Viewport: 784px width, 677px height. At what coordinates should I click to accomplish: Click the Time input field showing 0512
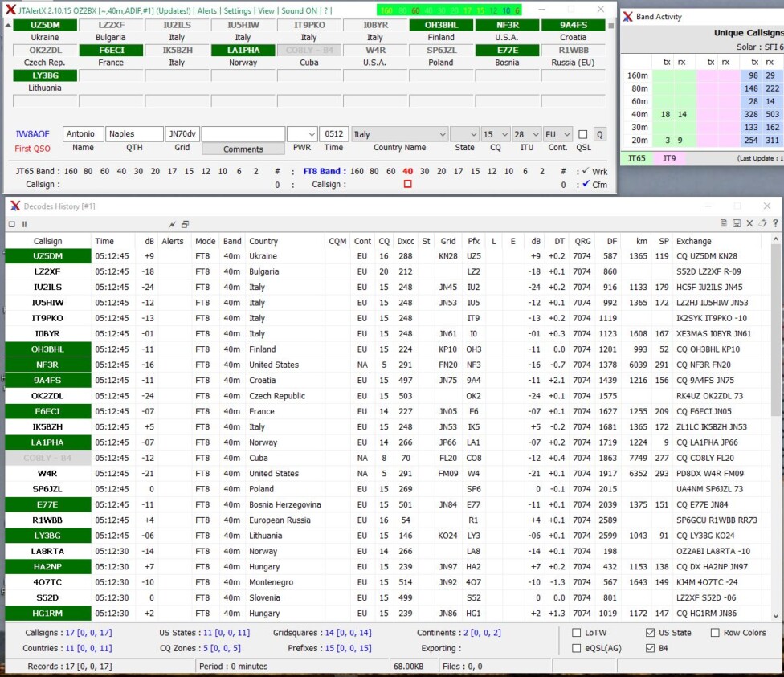[333, 134]
